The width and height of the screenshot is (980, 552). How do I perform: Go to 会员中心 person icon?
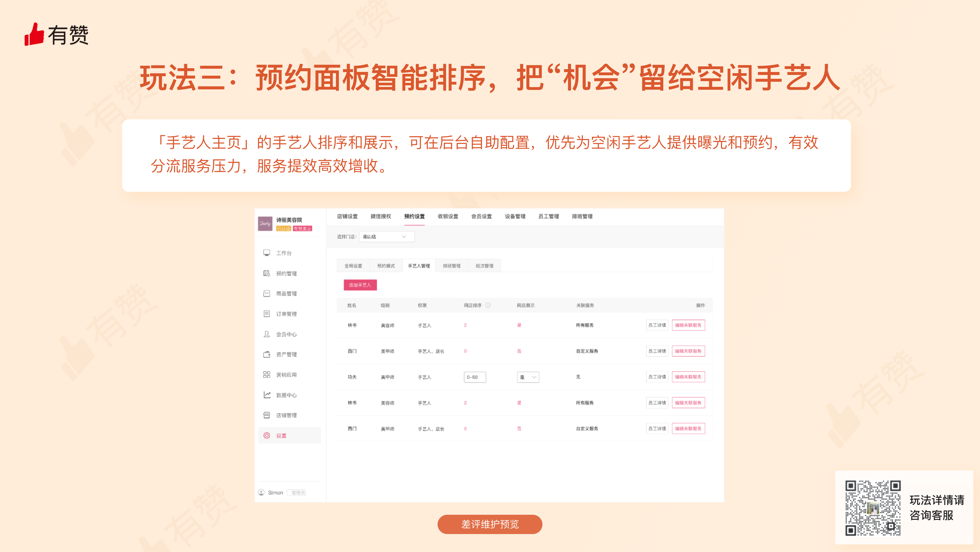pyautogui.click(x=267, y=334)
